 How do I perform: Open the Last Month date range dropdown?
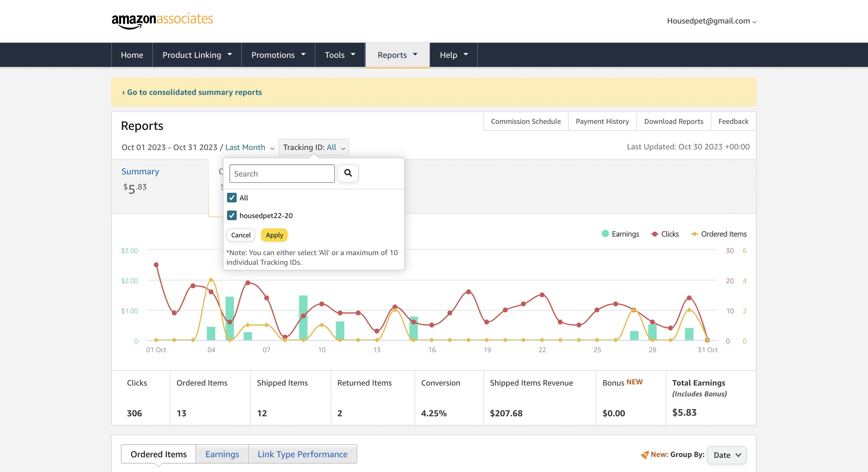point(250,148)
